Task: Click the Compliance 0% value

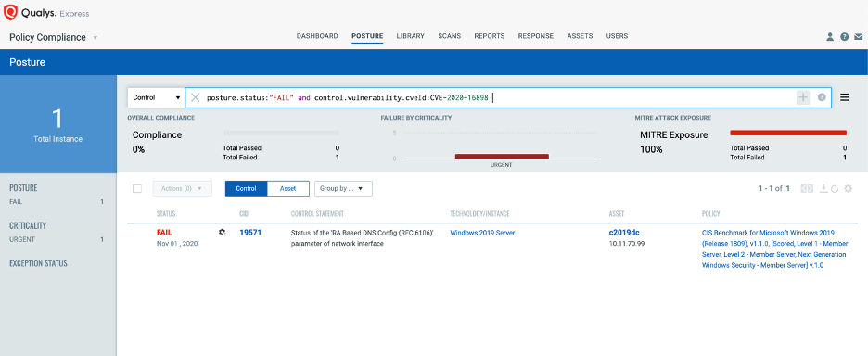Action: coord(138,149)
